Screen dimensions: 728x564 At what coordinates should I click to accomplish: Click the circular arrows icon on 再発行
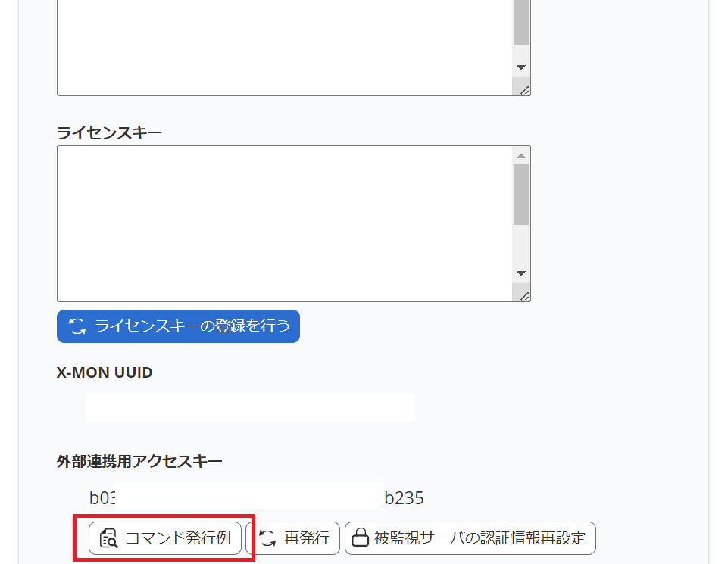tap(267, 538)
